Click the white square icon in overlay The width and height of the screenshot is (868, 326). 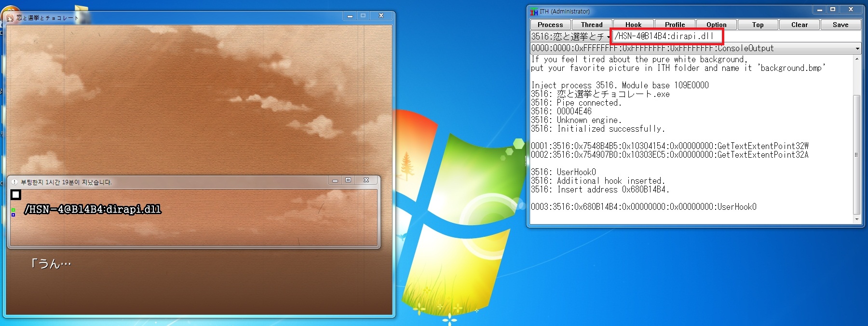(16, 195)
